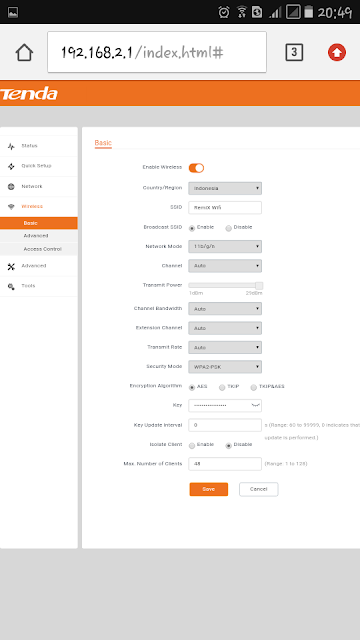Click the Wireless wifi icon in sidebar

point(11,207)
